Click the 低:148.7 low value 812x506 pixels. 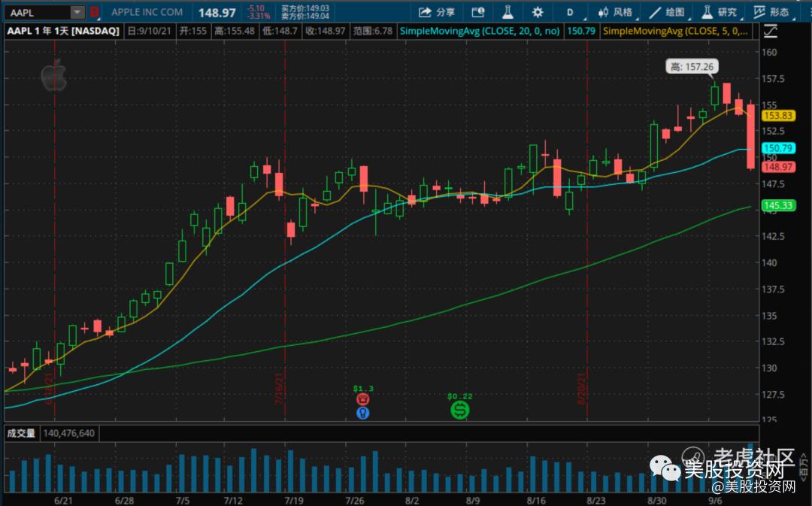280,31
